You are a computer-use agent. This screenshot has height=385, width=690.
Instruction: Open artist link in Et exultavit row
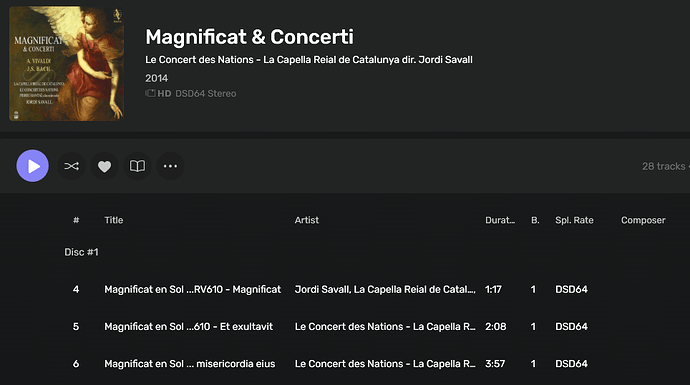coord(385,326)
